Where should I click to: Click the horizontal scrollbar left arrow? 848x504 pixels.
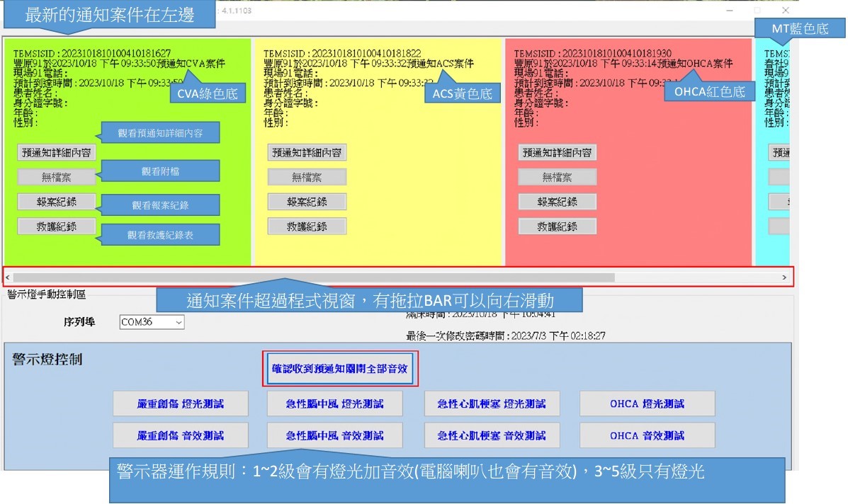pos(8,277)
